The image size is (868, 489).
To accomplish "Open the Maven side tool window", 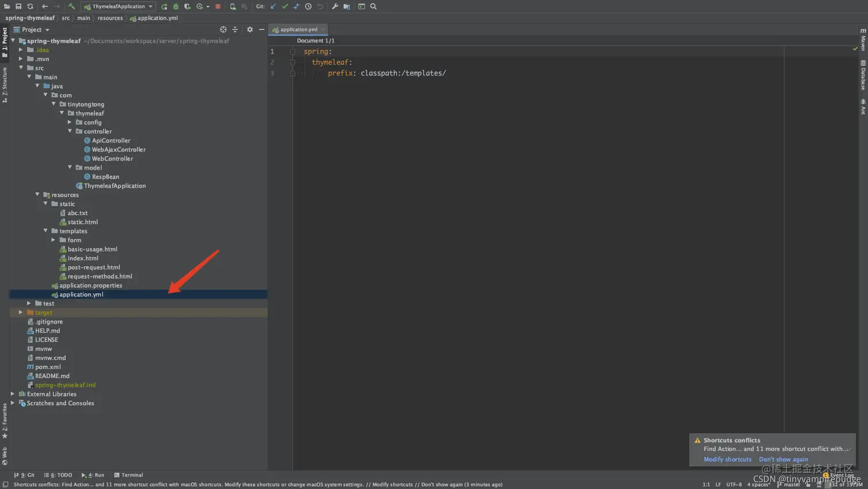I will (x=863, y=39).
